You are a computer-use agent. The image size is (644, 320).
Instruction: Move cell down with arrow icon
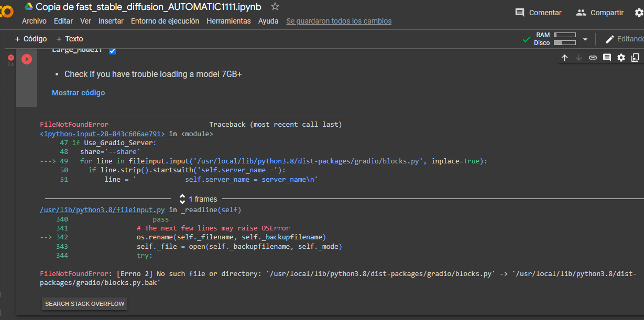pos(578,58)
